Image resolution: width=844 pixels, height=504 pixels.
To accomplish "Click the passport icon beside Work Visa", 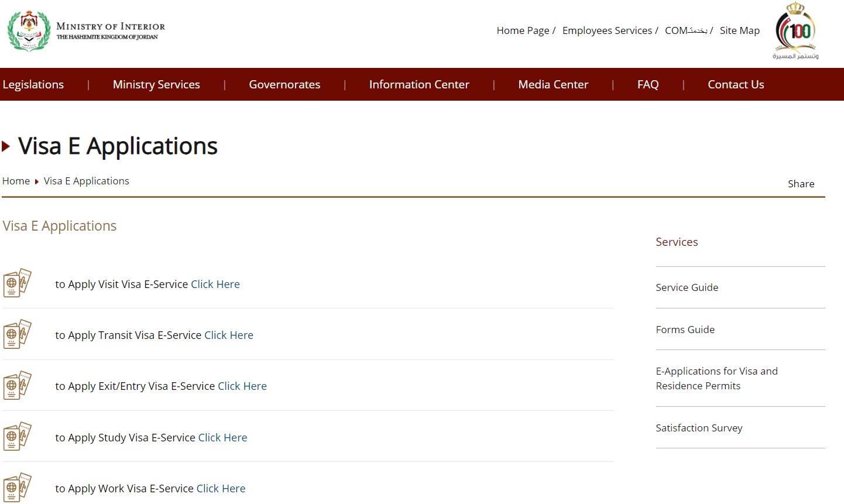I will (17, 487).
